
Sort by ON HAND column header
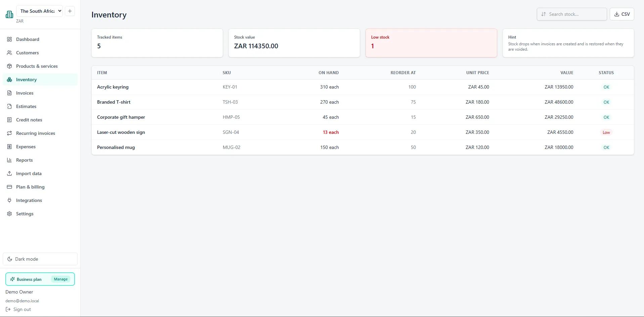pyautogui.click(x=329, y=72)
